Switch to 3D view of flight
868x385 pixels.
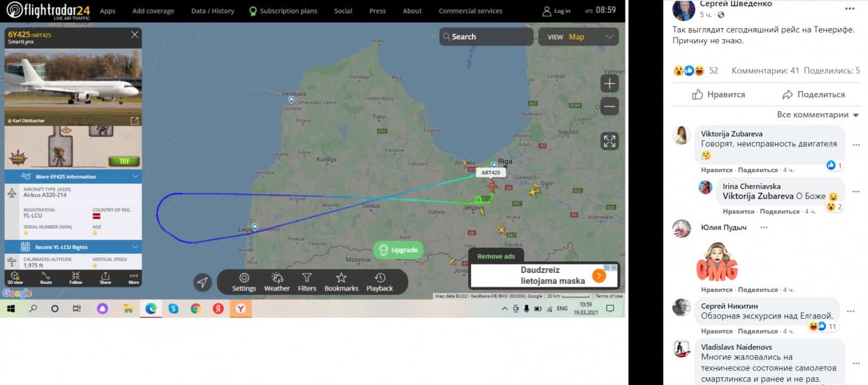point(15,278)
